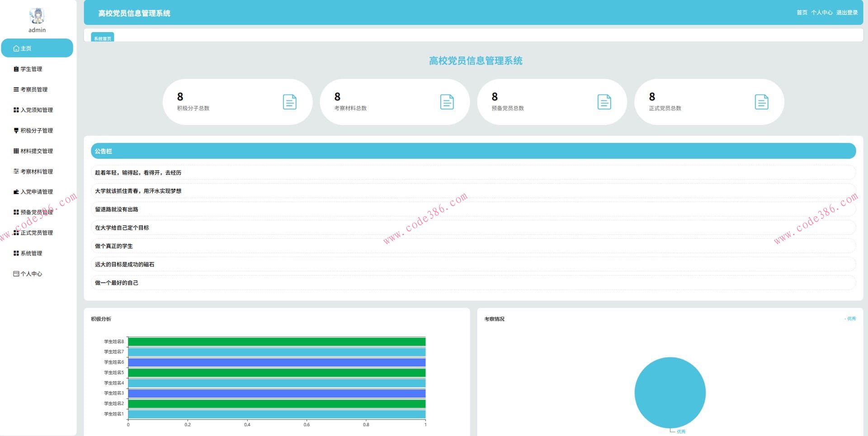
Task: Click the 考察情况 chart title
Action: 494,319
